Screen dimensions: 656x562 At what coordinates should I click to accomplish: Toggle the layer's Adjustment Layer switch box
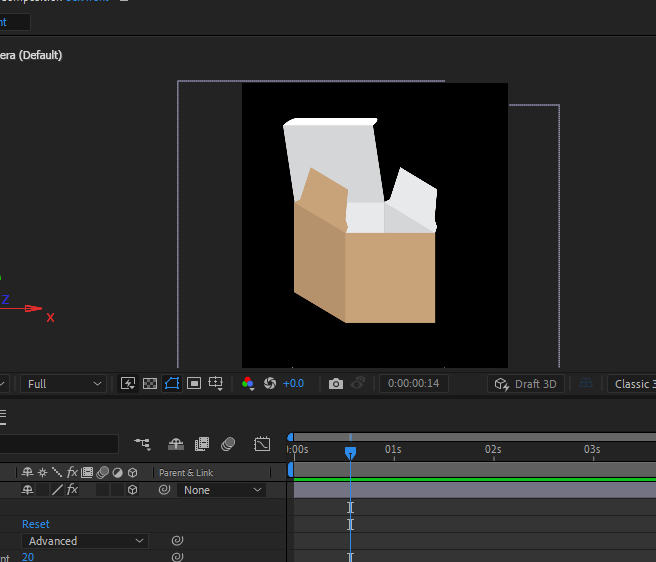pos(118,490)
